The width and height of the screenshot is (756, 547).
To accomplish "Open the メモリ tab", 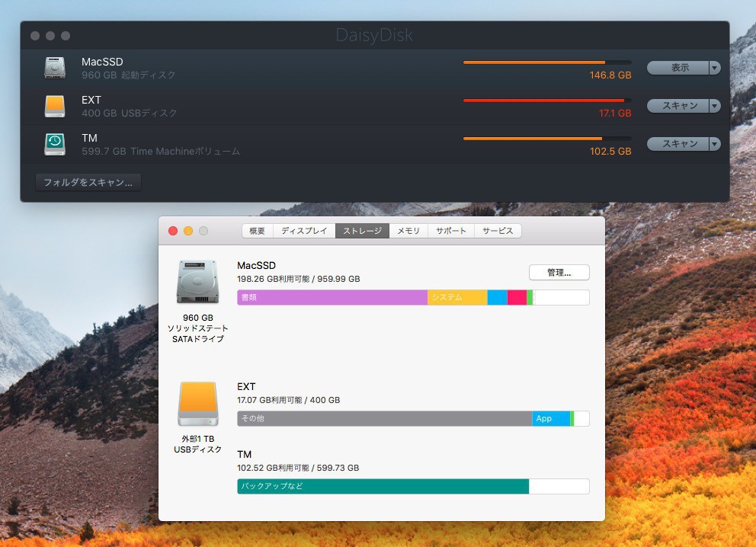I will click(408, 231).
